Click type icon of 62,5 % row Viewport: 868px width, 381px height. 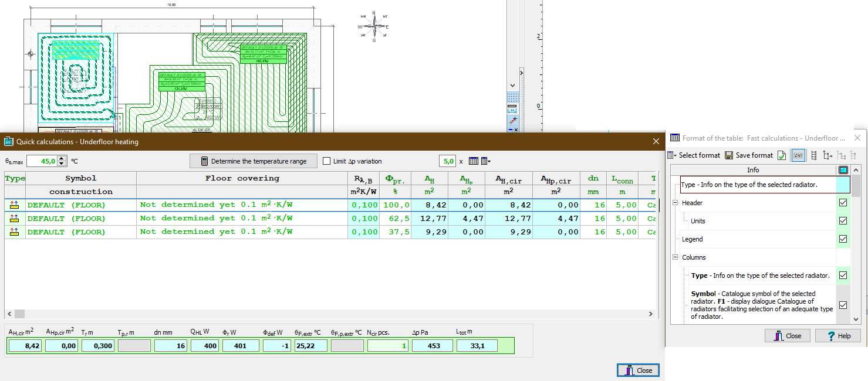tap(15, 219)
